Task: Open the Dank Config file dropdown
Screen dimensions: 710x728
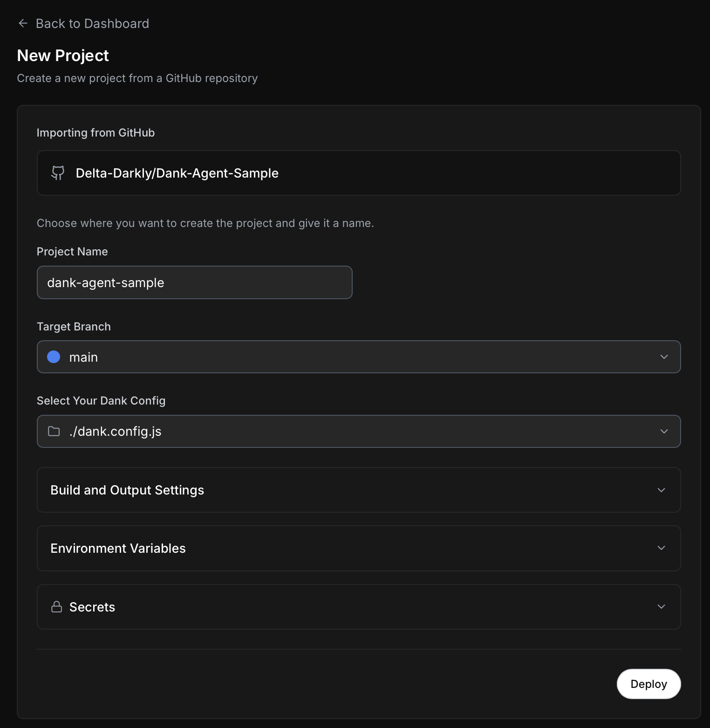Action: 358,432
